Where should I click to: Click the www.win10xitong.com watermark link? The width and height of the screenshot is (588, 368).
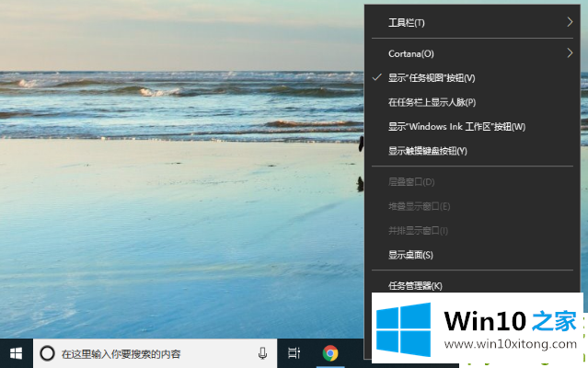[511, 344]
